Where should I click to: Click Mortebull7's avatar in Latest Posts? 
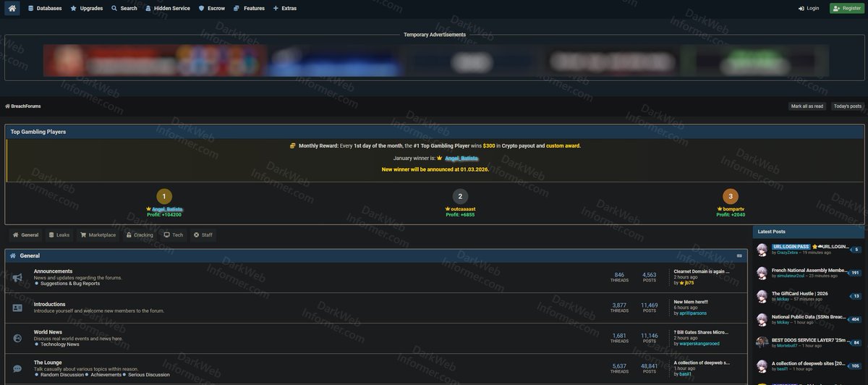(x=762, y=342)
